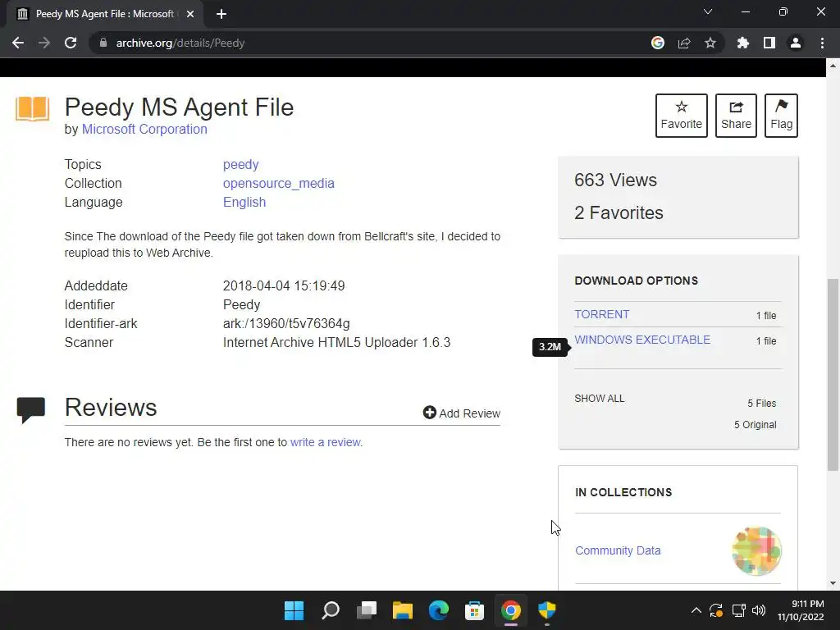View site information via the lock icon
The width and height of the screenshot is (840, 630).
pos(103,43)
